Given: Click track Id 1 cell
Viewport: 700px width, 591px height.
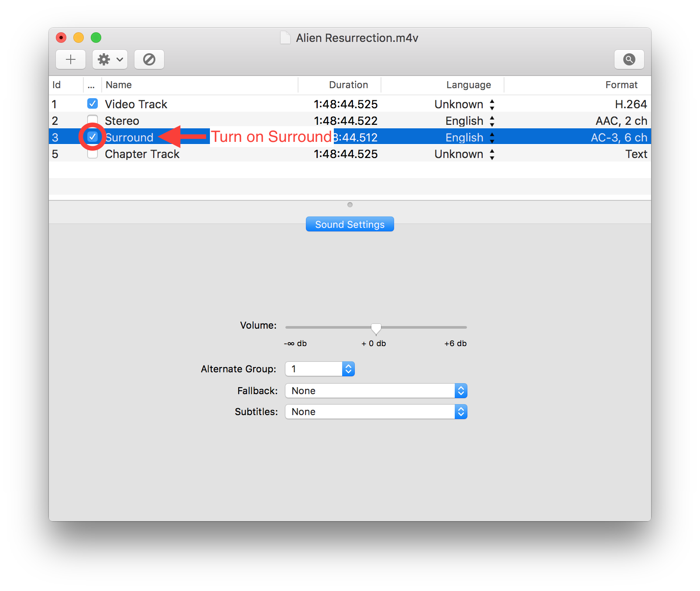Looking at the screenshot, I should pos(55,104).
